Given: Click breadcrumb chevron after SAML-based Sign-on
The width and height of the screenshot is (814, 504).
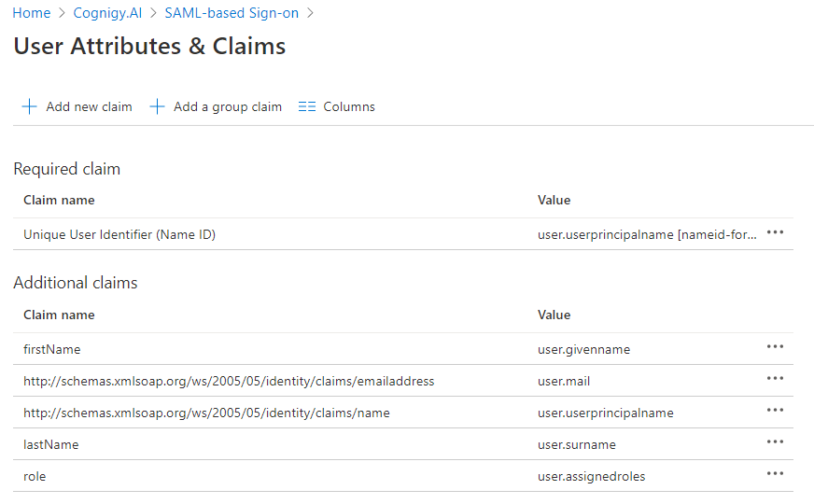Looking at the screenshot, I should tap(310, 13).
